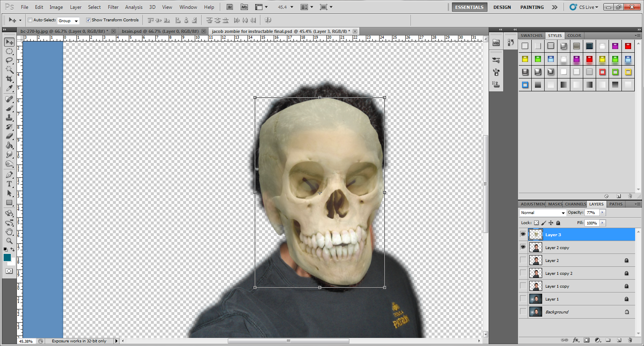Hide Layer 2 copy visibility
Image resolution: width=644 pixels, height=346 pixels.
[x=523, y=247]
